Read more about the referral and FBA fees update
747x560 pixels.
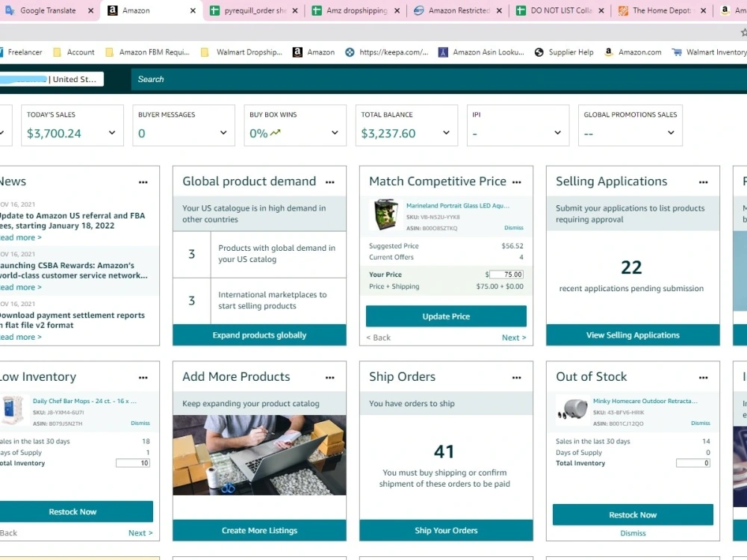20,237
